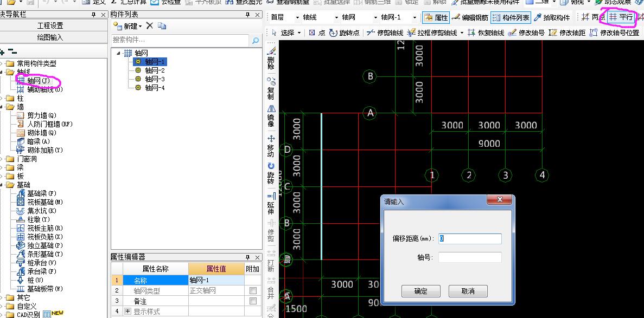Close the 请输入 dialog
644x318 pixels.
pyautogui.click(x=500, y=199)
